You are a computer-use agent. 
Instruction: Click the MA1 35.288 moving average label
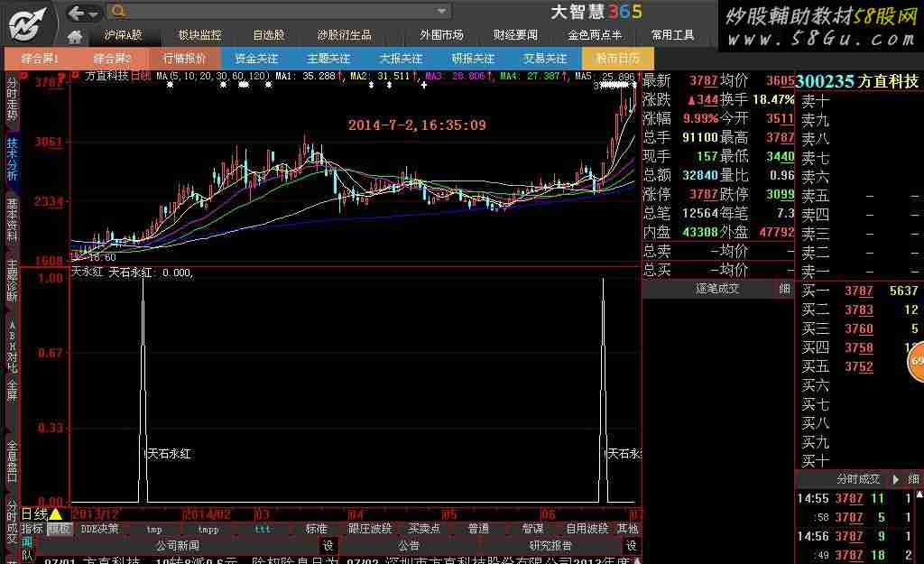306,77
